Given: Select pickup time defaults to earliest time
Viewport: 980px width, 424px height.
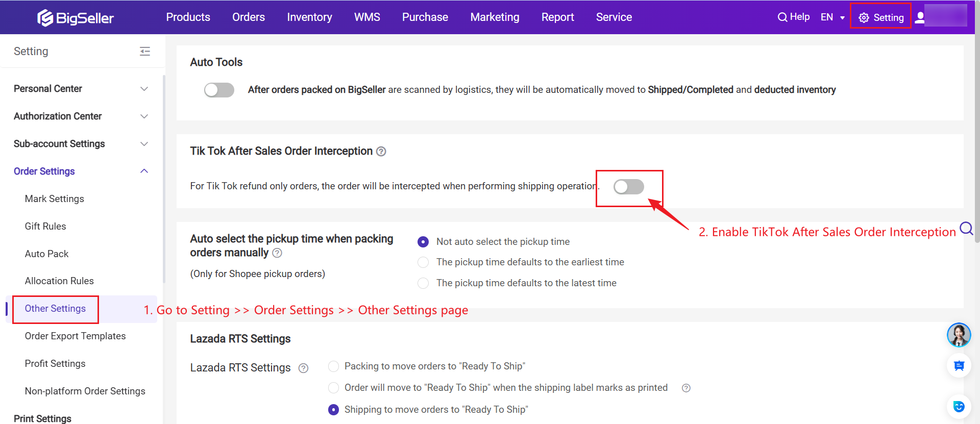Looking at the screenshot, I should [423, 262].
